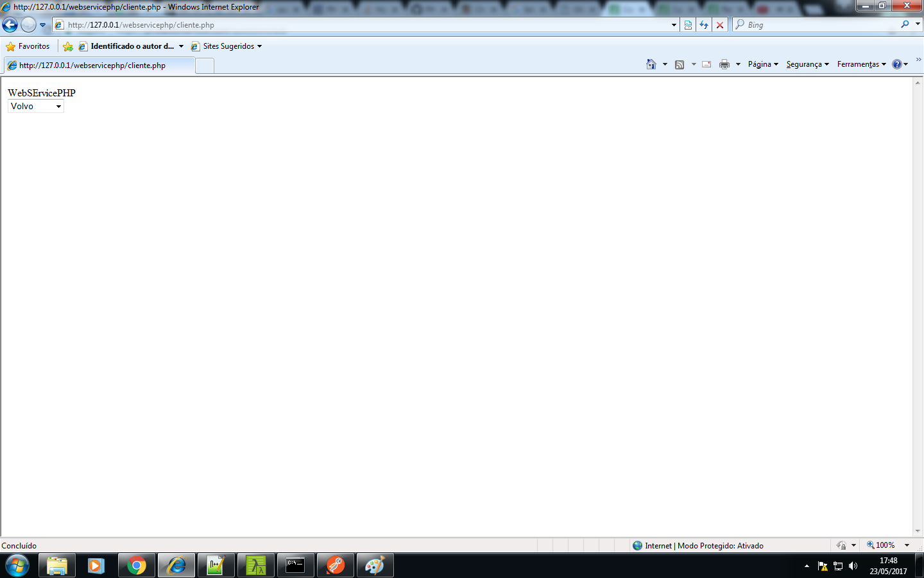Add page to Favorites bar icon
This screenshot has height=578, width=924.
click(68, 46)
